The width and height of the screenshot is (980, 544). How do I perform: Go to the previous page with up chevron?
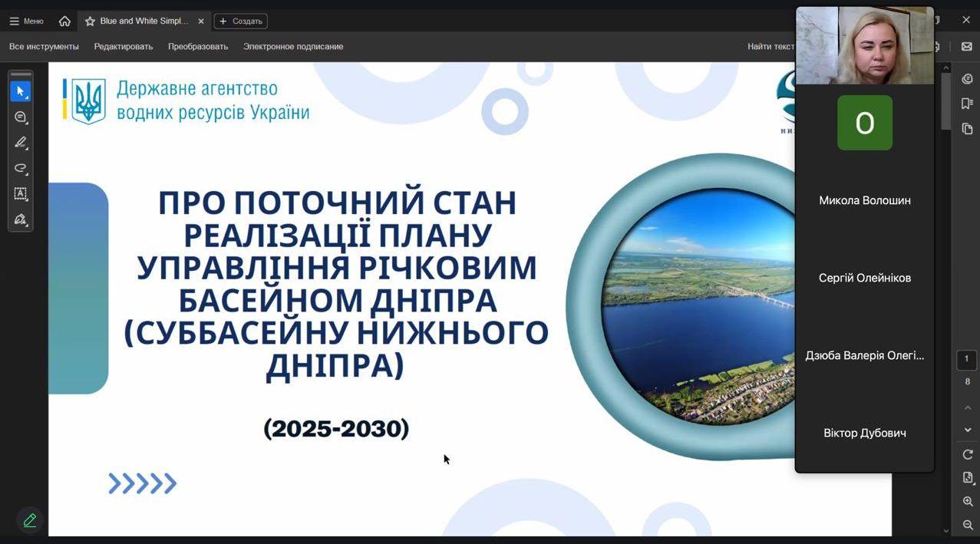pyautogui.click(x=968, y=407)
